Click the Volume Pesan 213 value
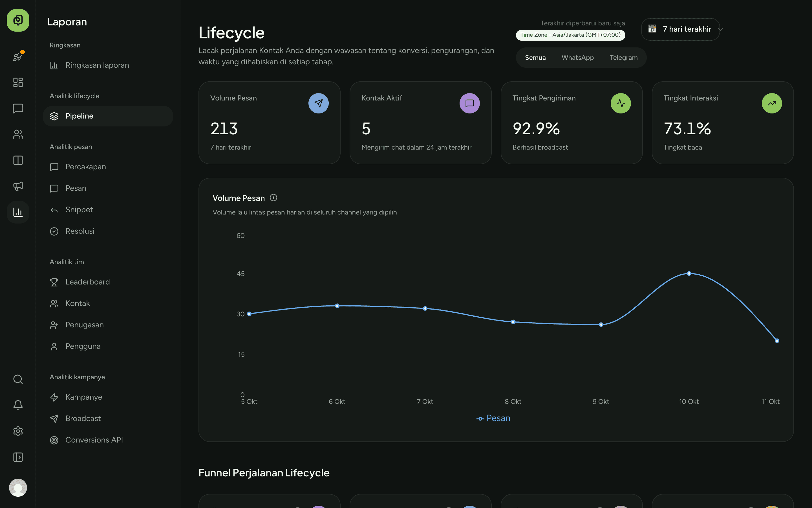This screenshot has height=508, width=812. [224, 129]
